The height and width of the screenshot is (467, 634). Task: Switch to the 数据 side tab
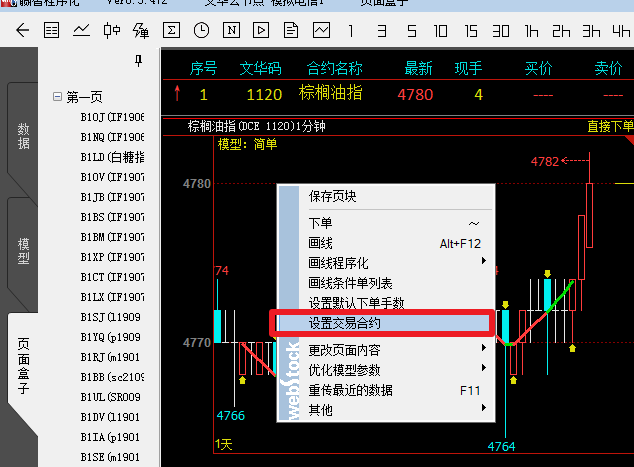(23, 136)
